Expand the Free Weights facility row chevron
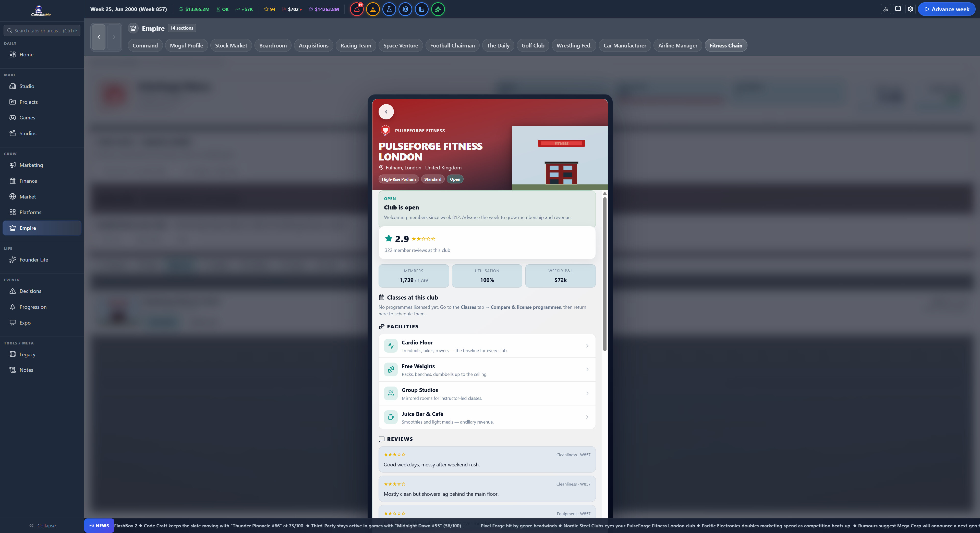 pos(587,369)
